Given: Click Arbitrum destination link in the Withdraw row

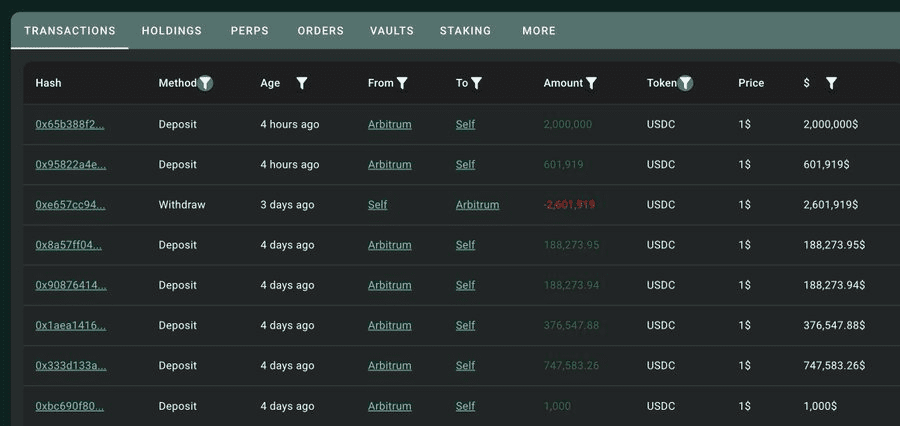Looking at the screenshot, I should pos(478,205).
